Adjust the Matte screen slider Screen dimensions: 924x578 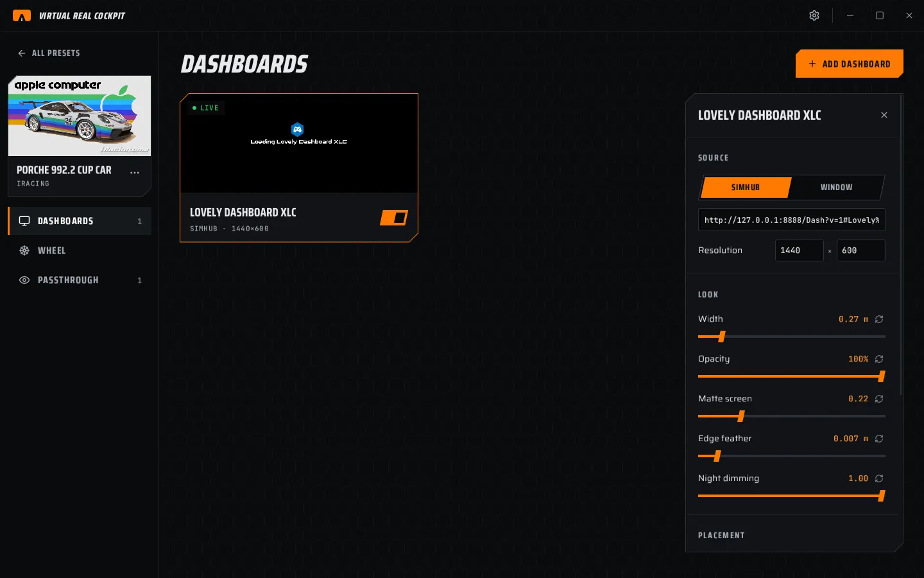[792, 416]
